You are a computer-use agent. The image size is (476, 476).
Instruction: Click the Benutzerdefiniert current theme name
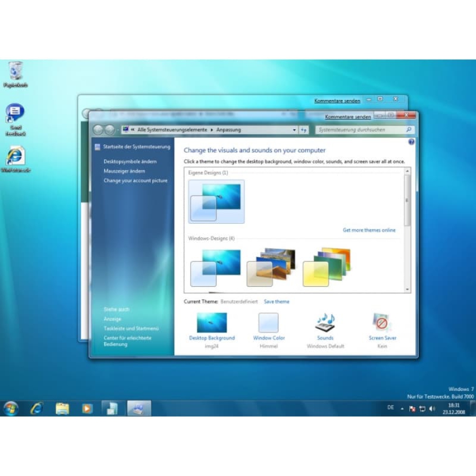[239, 301]
